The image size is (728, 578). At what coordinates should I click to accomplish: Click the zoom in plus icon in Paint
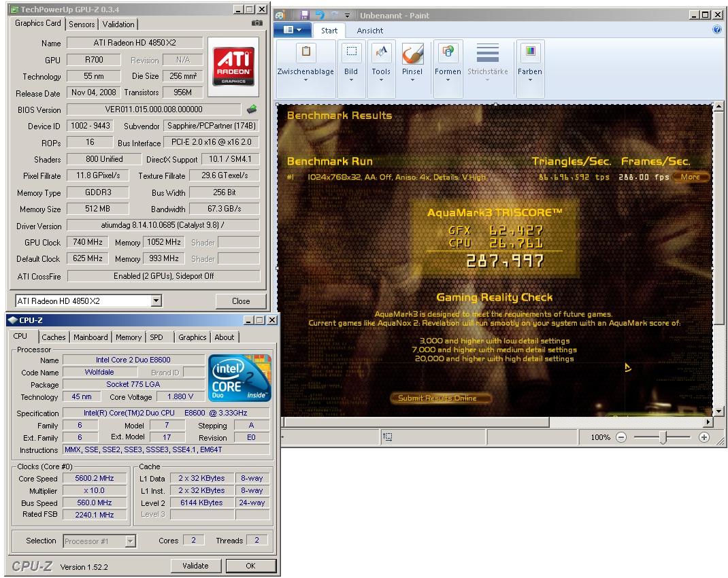[x=704, y=437]
